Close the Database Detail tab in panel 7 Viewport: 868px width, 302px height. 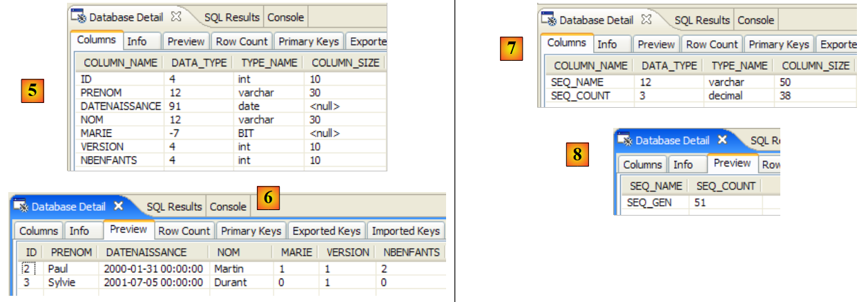click(646, 20)
